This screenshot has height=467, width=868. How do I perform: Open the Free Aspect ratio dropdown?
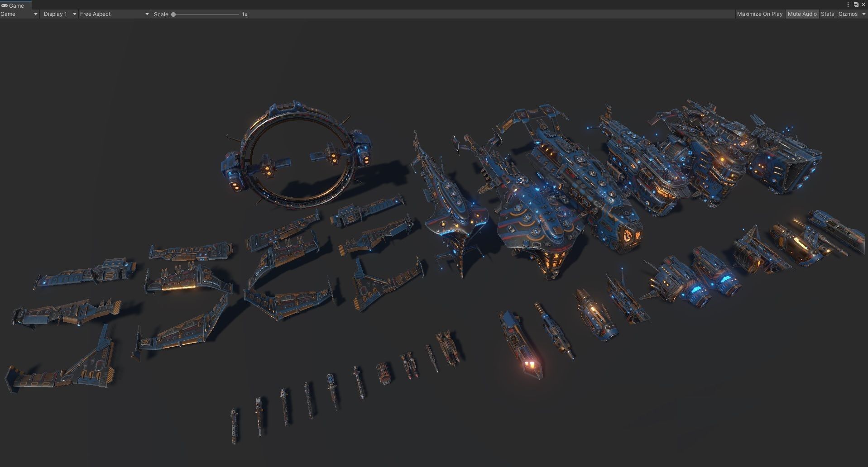tap(114, 14)
